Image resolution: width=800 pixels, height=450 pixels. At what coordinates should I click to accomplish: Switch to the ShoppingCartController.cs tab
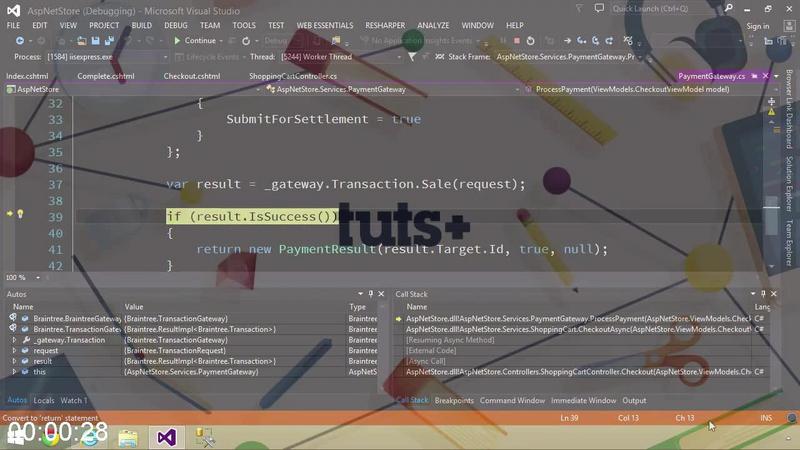(293, 76)
